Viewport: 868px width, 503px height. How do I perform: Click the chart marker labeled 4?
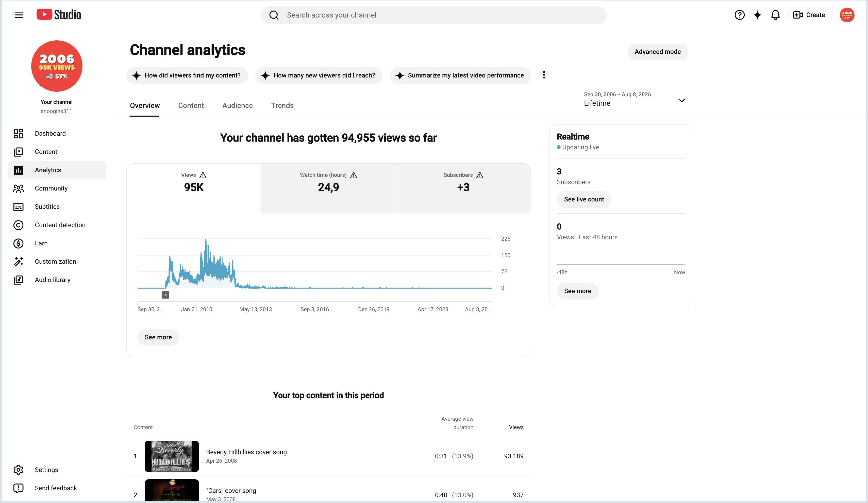click(x=165, y=295)
